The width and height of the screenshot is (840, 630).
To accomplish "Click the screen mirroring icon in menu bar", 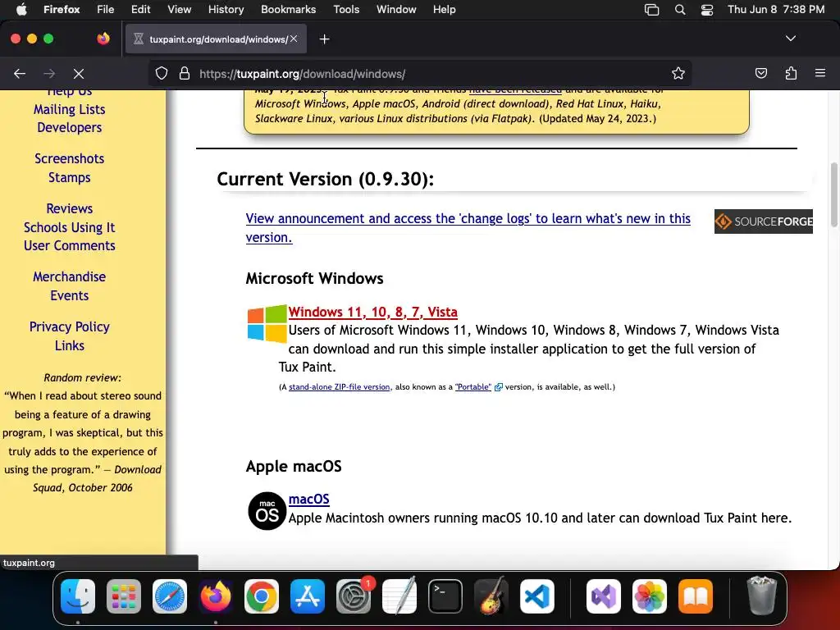I will click(x=651, y=10).
